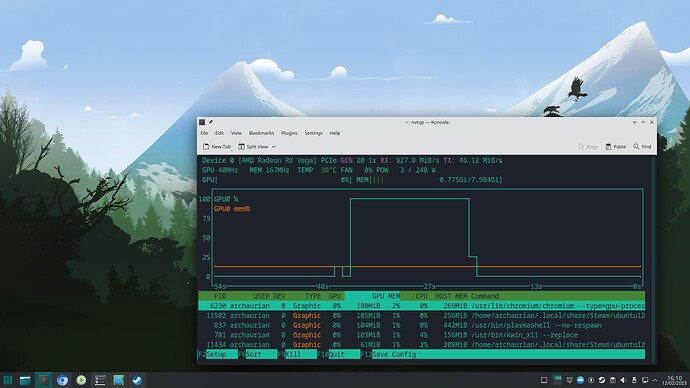690x388 pixels.
Task: Select the kwin_x11 process row PID 781
Action: coord(422,335)
